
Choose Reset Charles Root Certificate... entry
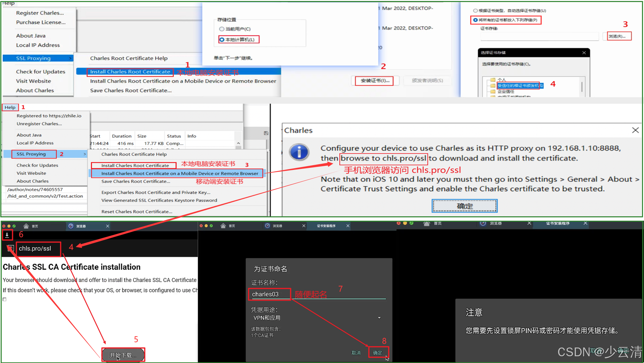(x=137, y=212)
